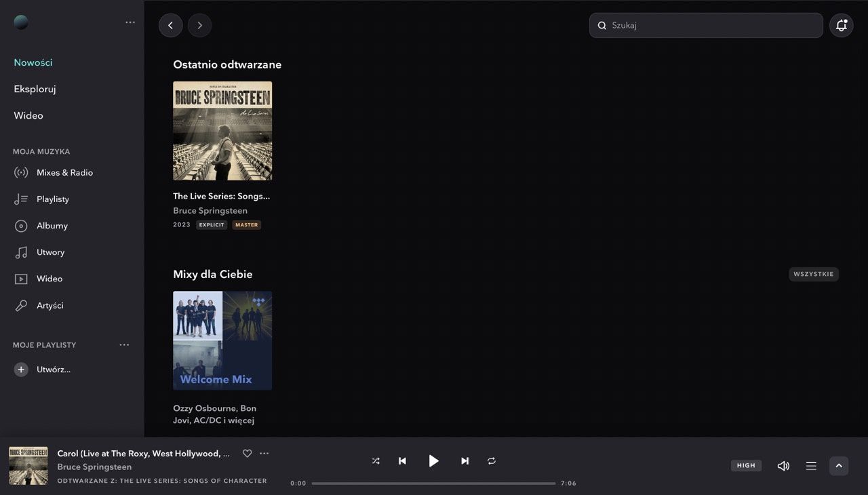Click the Playlisty list icon

(21, 199)
